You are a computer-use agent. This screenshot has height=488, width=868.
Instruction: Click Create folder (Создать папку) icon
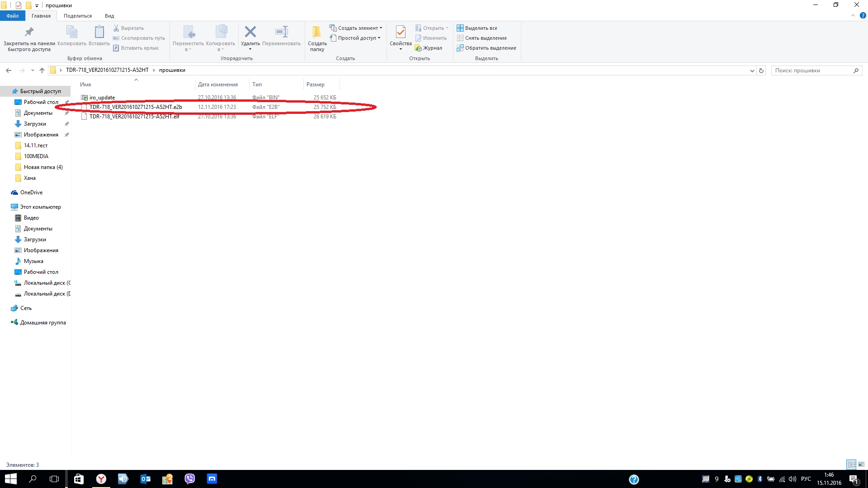click(317, 33)
